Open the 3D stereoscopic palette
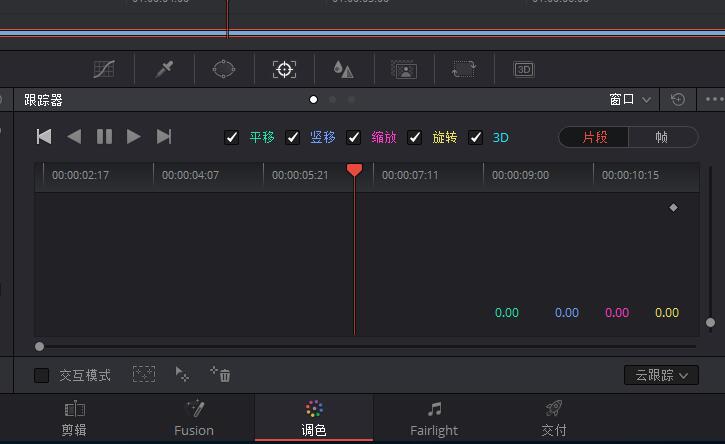Image resolution: width=725 pixels, height=444 pixels. click(524, 69)
